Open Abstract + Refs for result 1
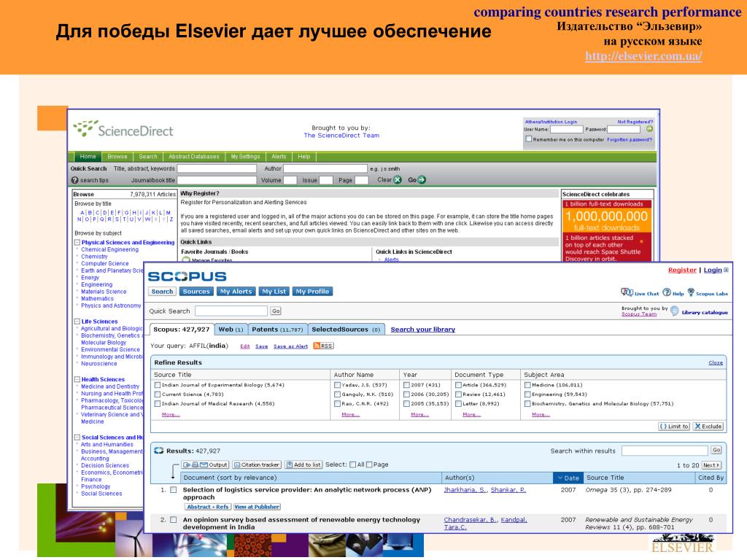This screenshot has height=560, width=747. point(208,507)
